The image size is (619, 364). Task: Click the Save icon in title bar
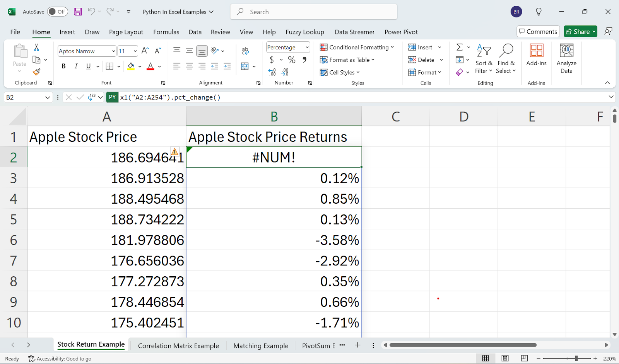pos(78,12)
